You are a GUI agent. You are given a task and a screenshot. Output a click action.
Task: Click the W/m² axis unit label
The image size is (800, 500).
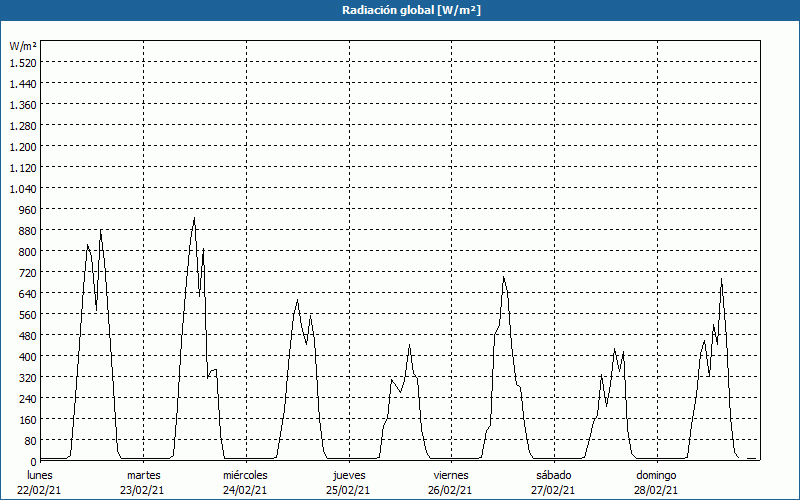point(23,46)
